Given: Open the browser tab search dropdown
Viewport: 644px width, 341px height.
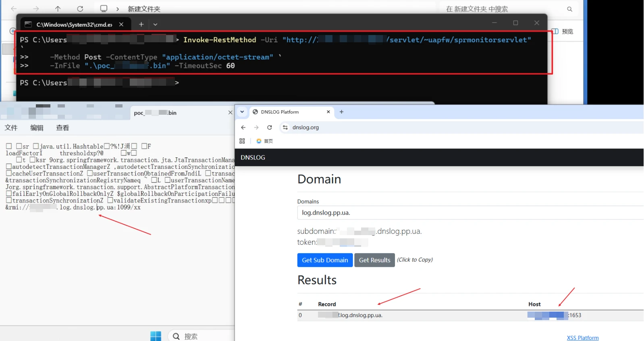Looking at the screenshot, I should [x=242, y=112].
